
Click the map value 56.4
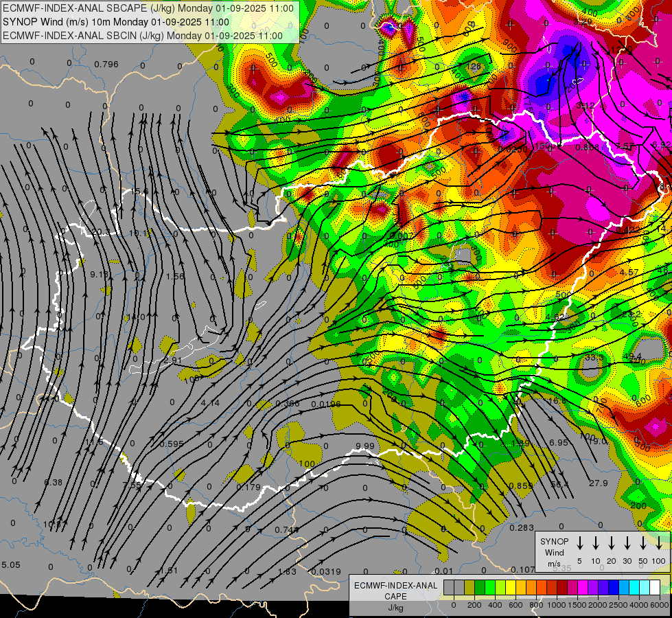559,484
